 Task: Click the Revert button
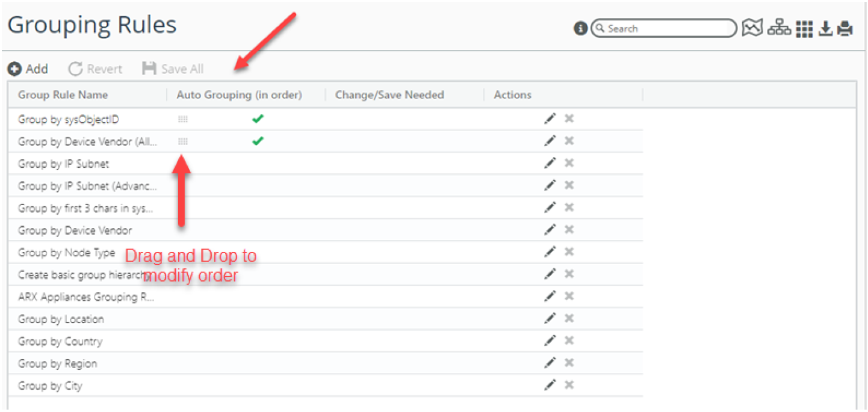click(x=96, y=69)
